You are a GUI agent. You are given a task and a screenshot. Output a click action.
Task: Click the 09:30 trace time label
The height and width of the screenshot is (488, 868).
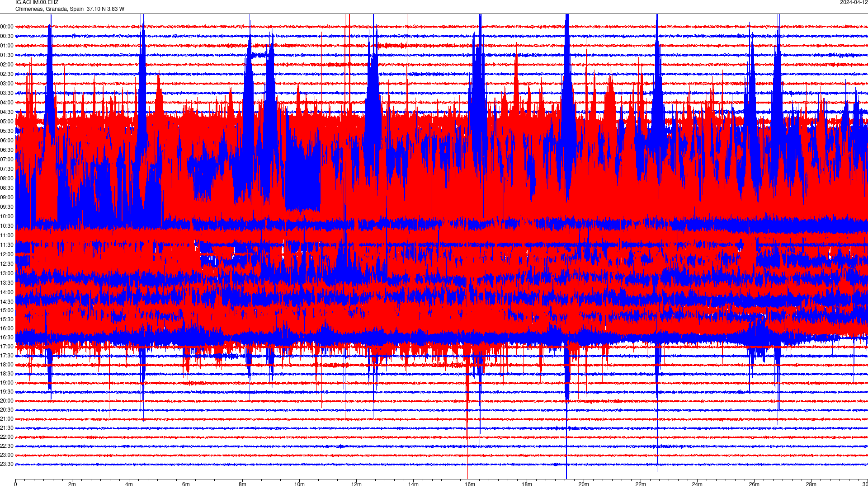pos(7,207)
